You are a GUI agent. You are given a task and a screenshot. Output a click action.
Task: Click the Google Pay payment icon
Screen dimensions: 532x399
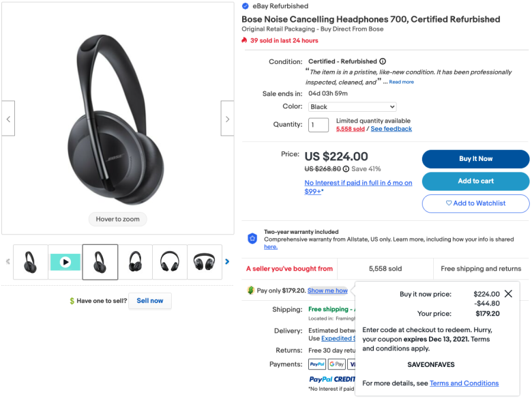[336, 364]
